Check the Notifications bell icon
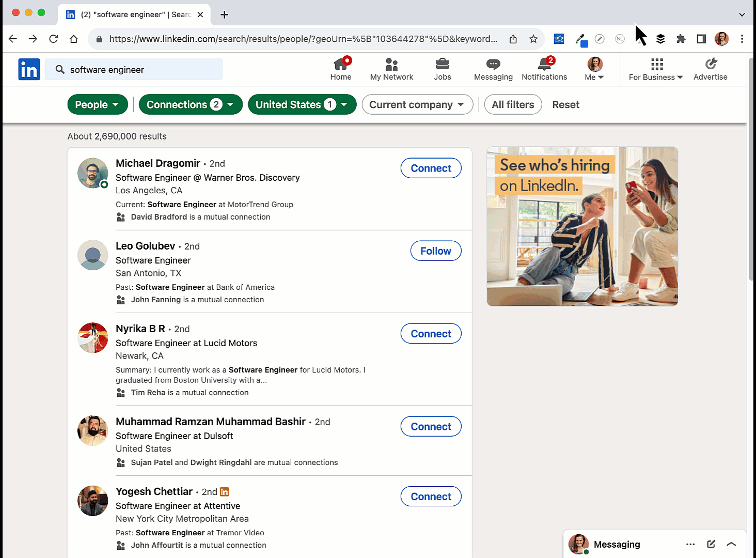 (x=544, y=64)
